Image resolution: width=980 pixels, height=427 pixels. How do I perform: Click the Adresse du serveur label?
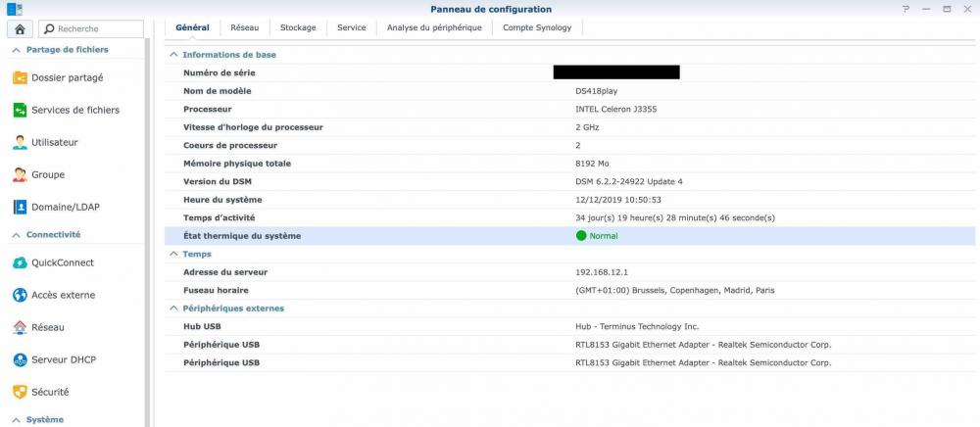(x=225, y=272)
